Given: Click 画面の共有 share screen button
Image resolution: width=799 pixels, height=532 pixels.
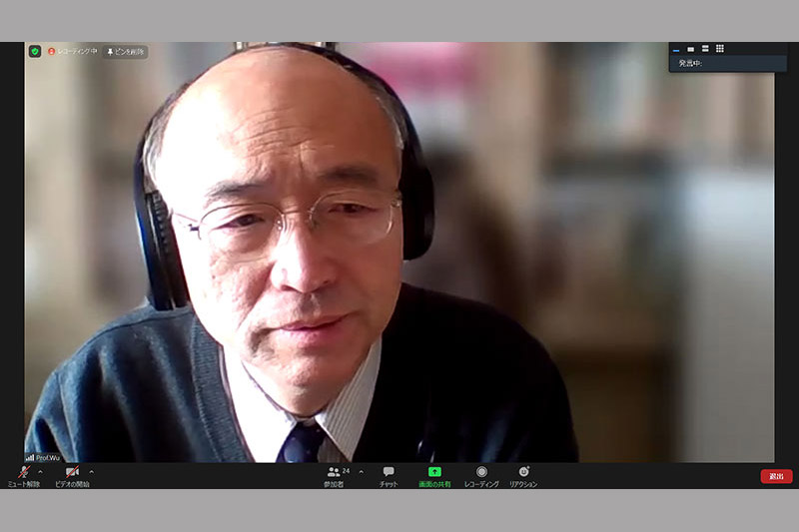Looking at the screenshot, I should [434, 476].
